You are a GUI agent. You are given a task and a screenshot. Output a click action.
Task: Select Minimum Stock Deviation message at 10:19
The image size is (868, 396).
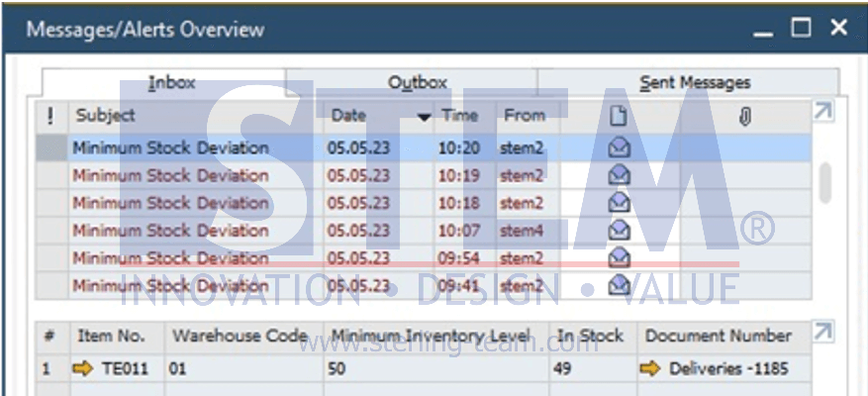[424, 175]
